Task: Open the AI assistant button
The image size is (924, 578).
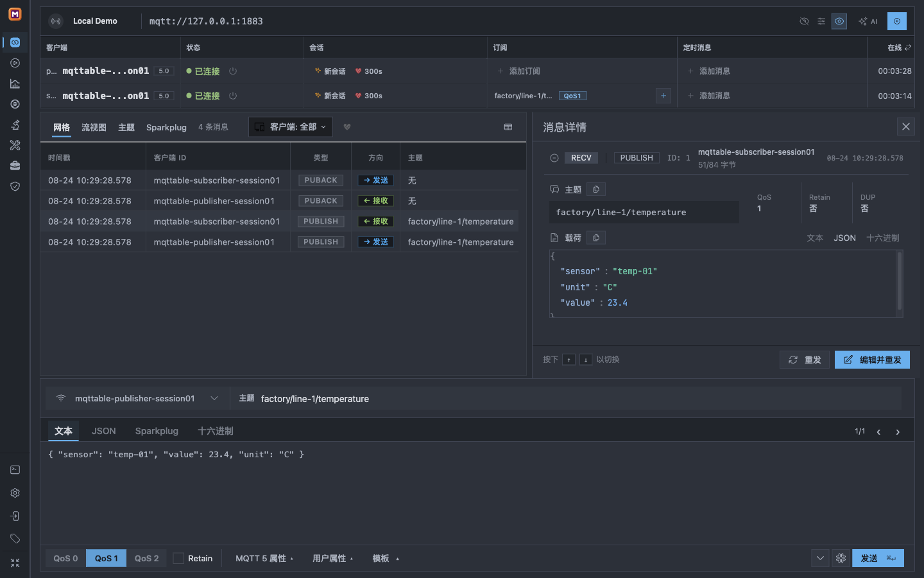Action: pos(868,21)
